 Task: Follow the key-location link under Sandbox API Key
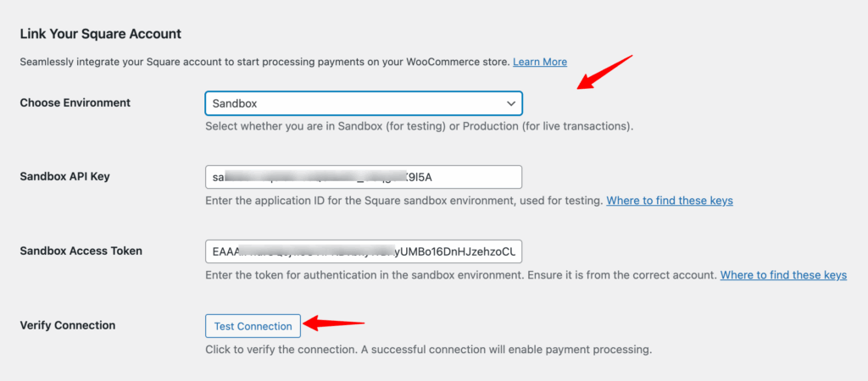point(670,201)
